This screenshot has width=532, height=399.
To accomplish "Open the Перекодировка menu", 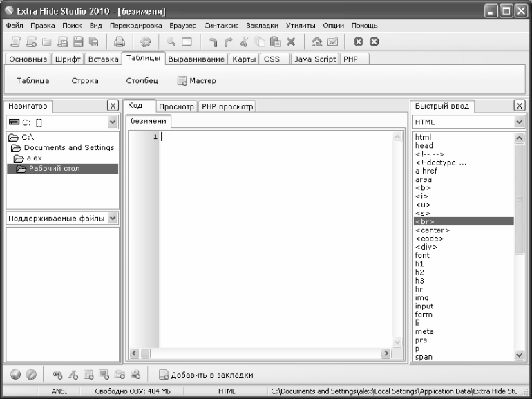I will coord(135,26).
